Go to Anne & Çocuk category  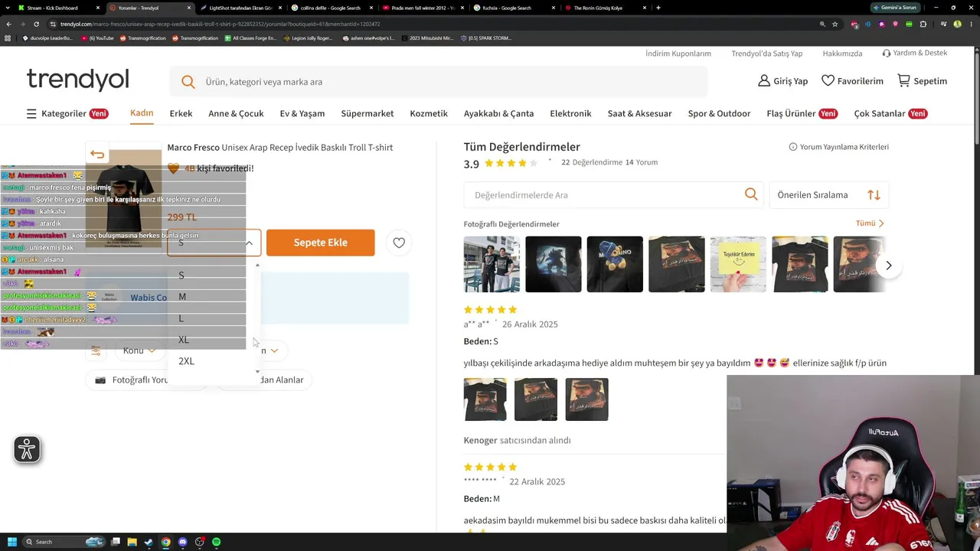click(x=236, y=113)
